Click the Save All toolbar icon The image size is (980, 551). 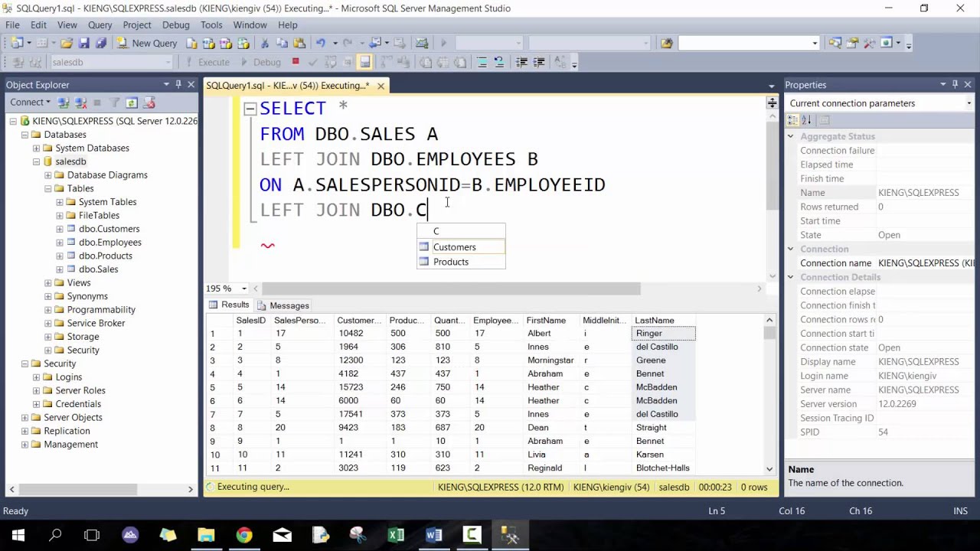pos(100,44)
